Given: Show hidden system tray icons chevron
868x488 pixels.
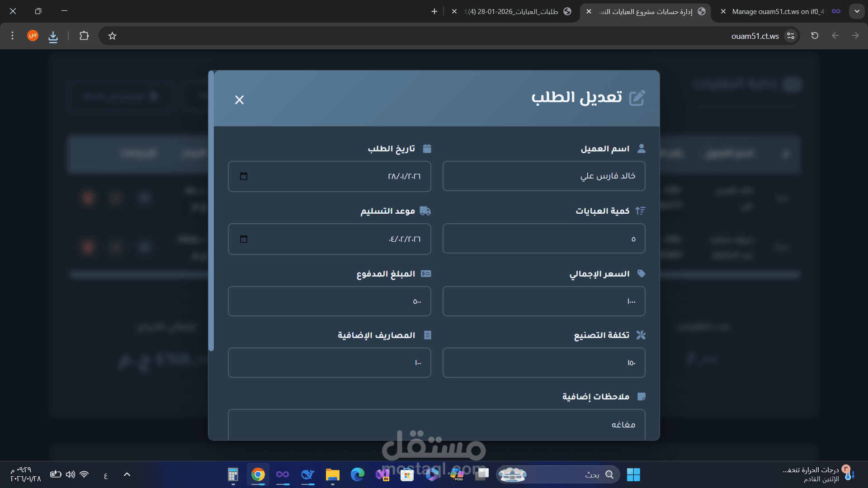Looking at the screenshot, I should coord(127,474).
